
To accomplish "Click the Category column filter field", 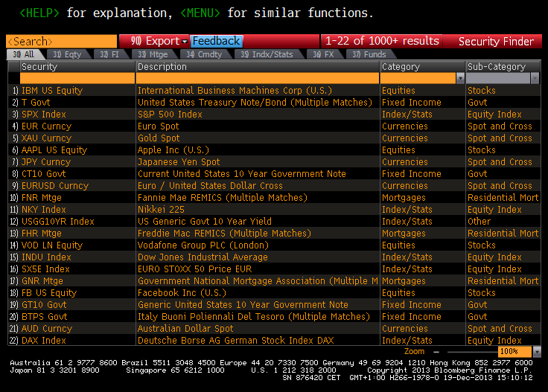I will click(x=418, y=78).
